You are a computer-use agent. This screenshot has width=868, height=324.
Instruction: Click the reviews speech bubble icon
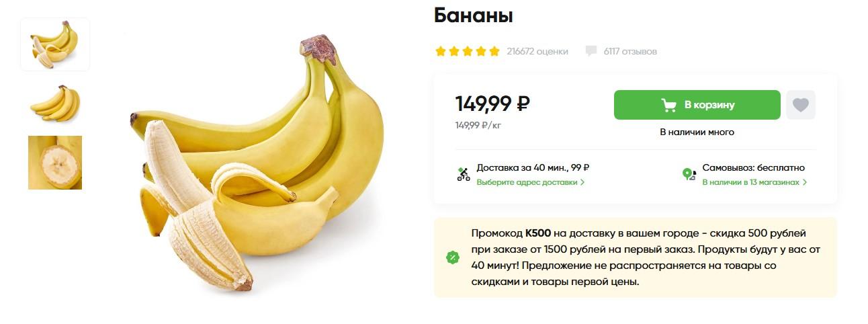point(591,51)
